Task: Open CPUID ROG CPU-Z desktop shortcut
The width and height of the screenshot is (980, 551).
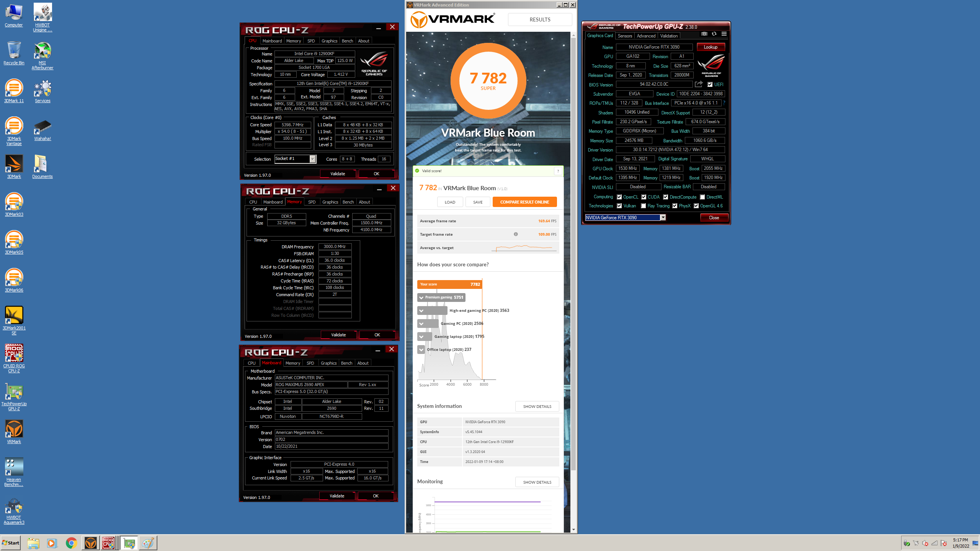Action: pyautogui.click(x=14, y=359)
